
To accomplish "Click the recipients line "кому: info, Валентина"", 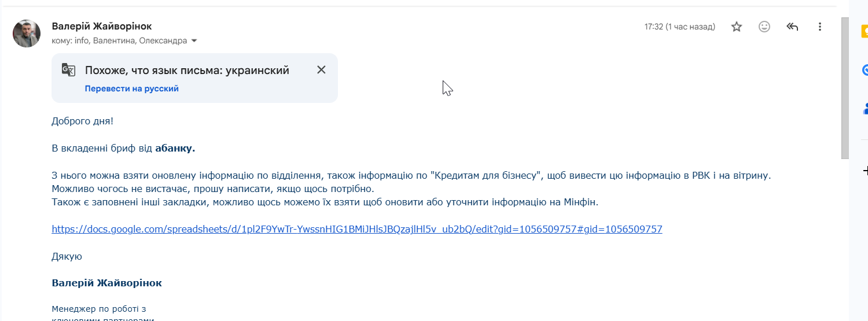I will point(119,41).
